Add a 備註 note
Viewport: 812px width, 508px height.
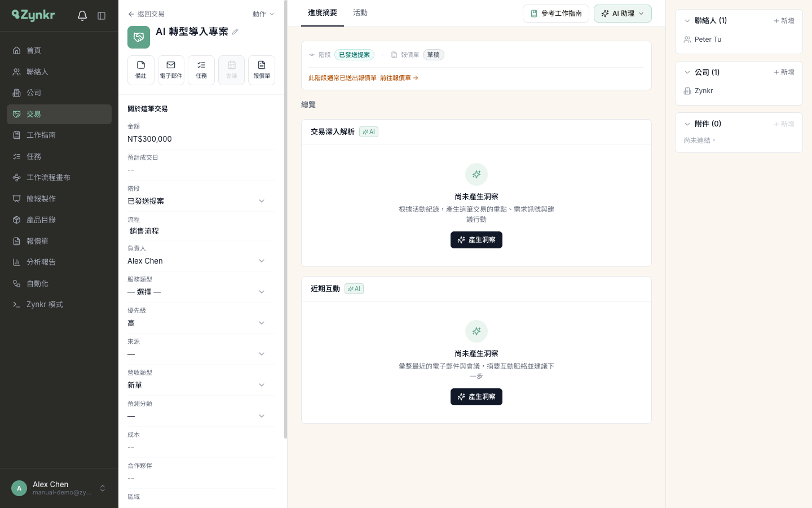coord(141,70)
